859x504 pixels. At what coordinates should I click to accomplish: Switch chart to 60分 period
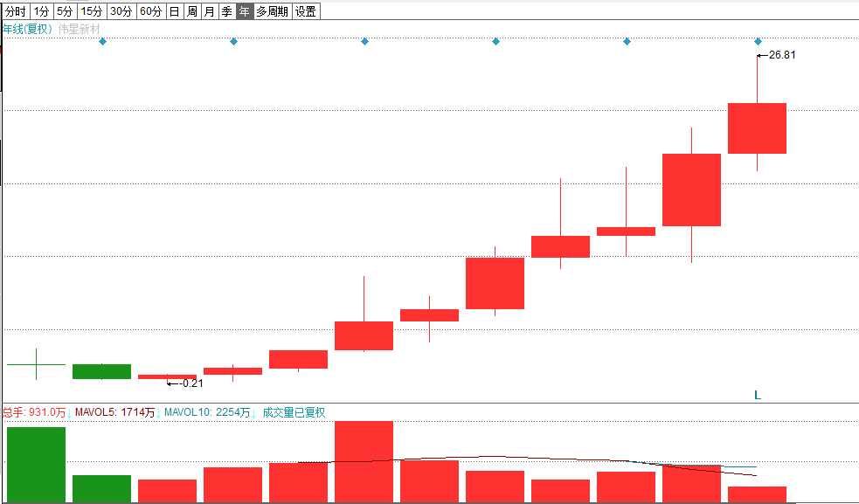[x=151, y=11]
